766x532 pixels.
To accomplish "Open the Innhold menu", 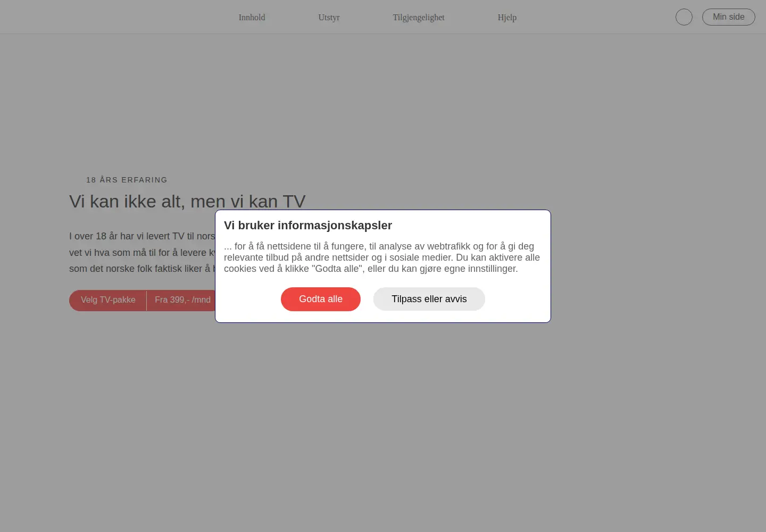I will tap(252, 18).
